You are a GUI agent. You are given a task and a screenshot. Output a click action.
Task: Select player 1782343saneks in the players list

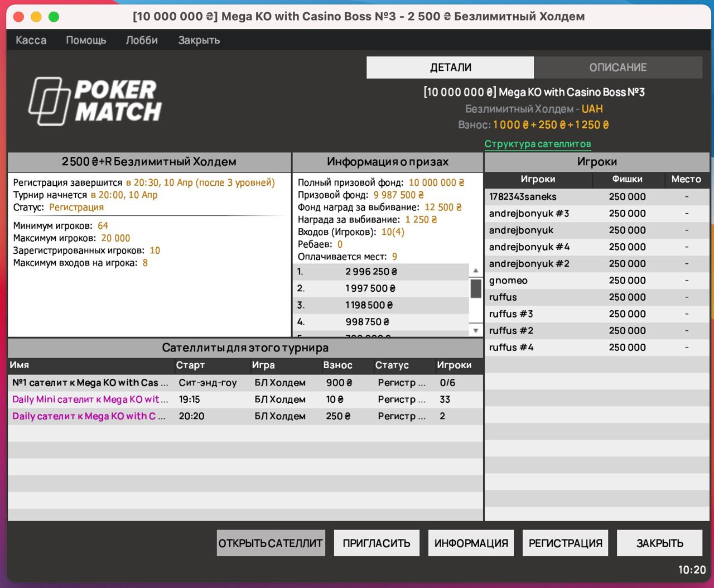click(597, 196)
